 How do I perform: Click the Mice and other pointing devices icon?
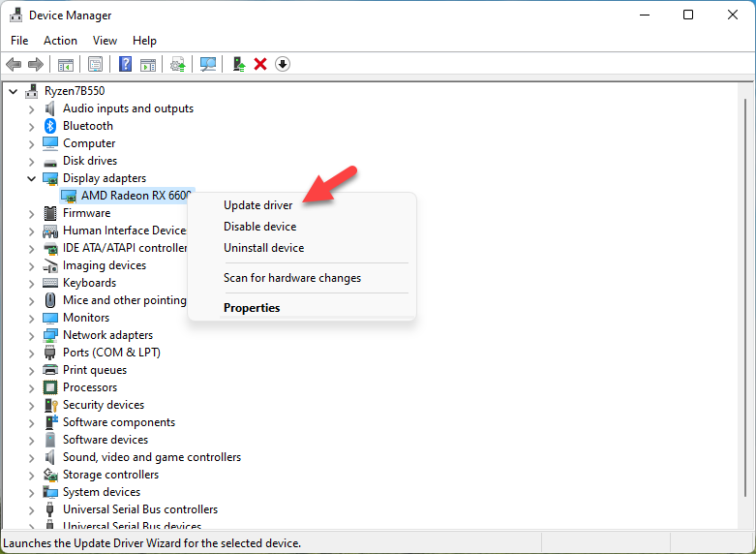(50, 300)
